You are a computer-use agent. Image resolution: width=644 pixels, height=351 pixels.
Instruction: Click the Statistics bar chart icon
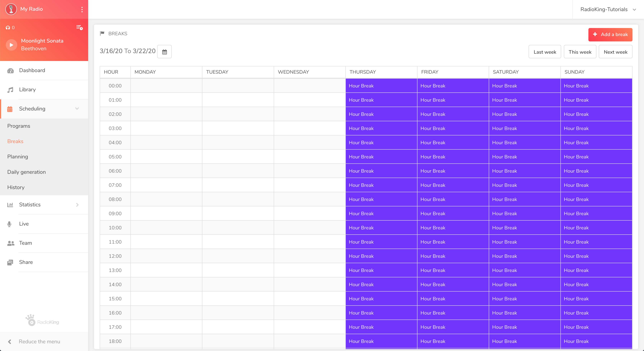[x=10, y=205]
